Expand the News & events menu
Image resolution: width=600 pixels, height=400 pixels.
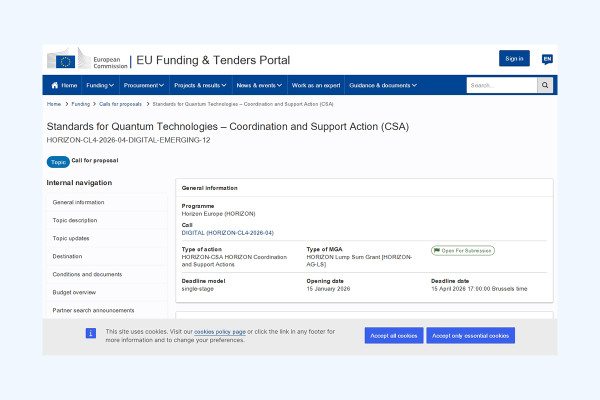tap(259, 86)
